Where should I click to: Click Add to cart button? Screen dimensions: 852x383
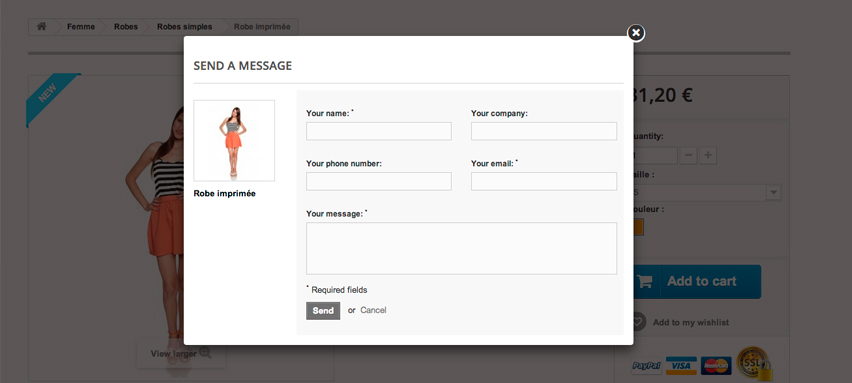point(698,281)
